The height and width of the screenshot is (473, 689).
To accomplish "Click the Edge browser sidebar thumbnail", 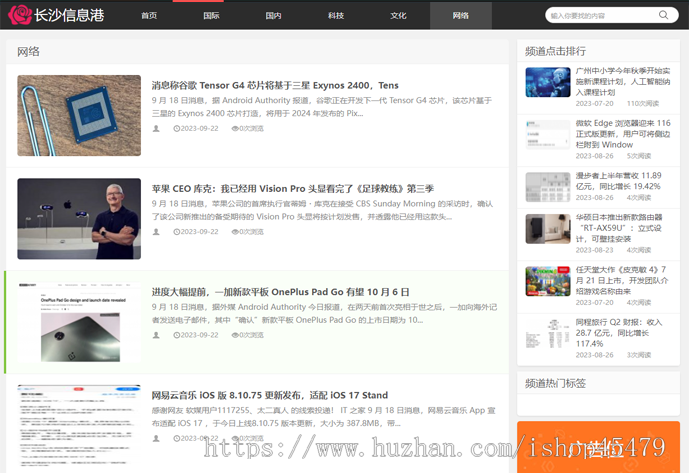I will pos(548,135).
